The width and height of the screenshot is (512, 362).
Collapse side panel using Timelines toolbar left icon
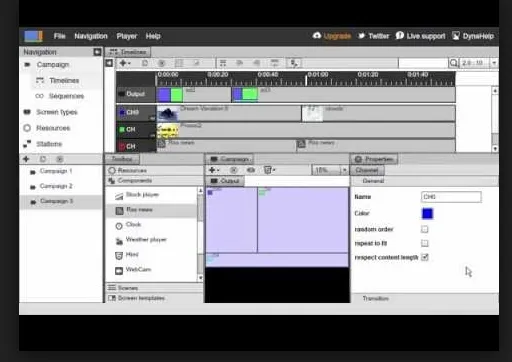109,63
